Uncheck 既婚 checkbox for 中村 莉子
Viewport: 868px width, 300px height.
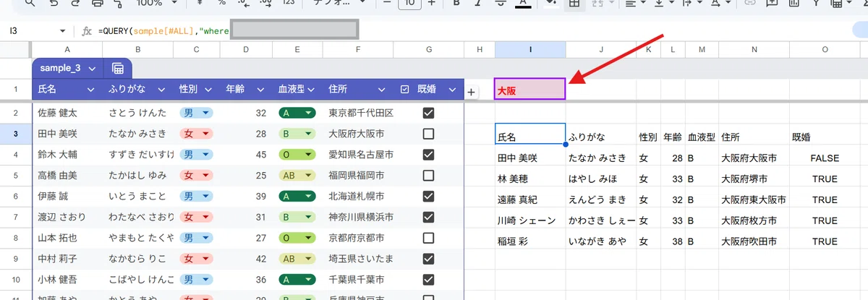428,258
